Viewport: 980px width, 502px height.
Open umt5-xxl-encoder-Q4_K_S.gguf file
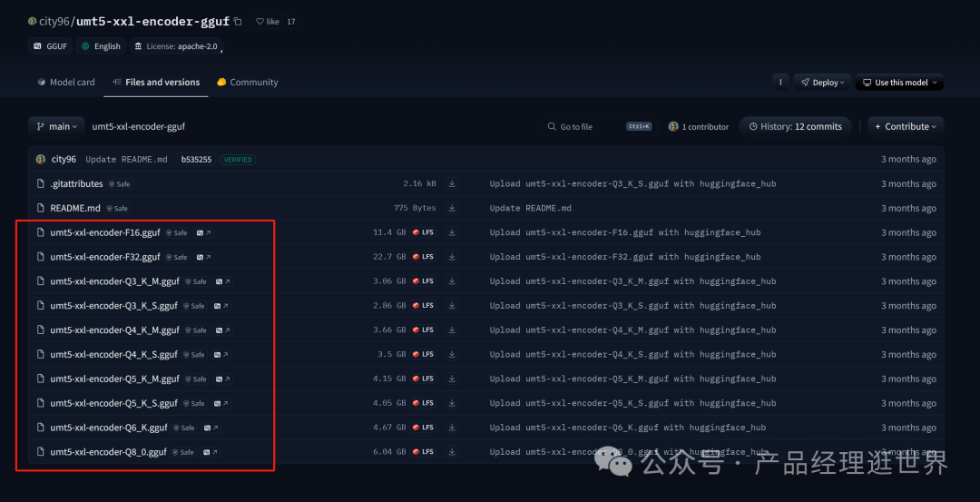pos(113,354)
